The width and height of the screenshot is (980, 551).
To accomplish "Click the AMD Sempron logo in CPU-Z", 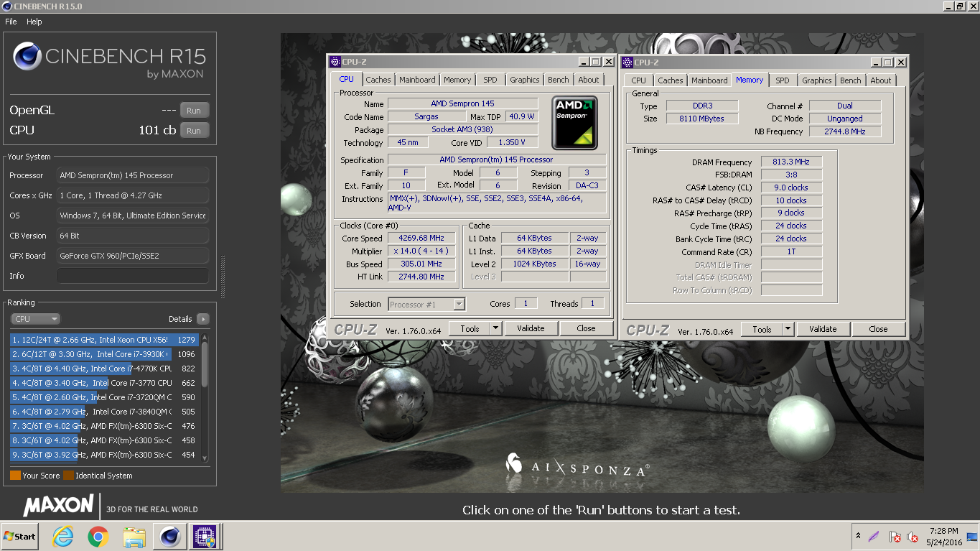I will pos(576,123).
